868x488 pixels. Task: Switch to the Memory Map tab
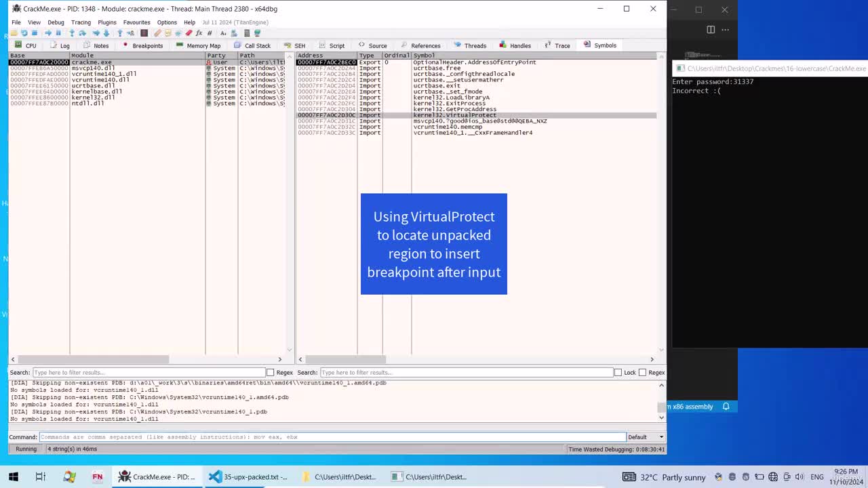(x=198, y=45)
